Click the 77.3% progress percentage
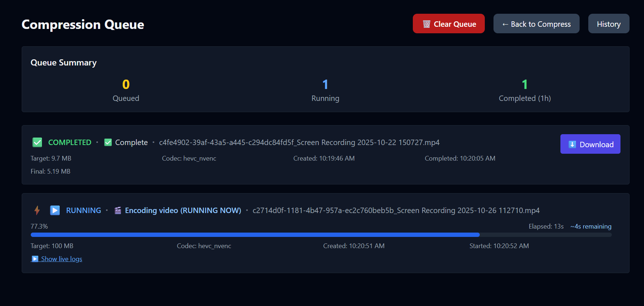The height and width of the screenshot is (306, 644). pos(39,226)
